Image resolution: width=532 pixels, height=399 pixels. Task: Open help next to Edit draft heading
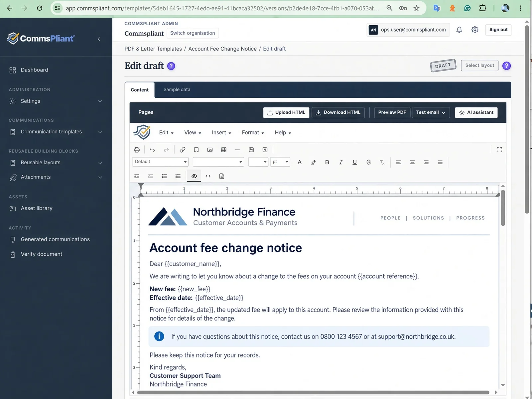[171, 66]
